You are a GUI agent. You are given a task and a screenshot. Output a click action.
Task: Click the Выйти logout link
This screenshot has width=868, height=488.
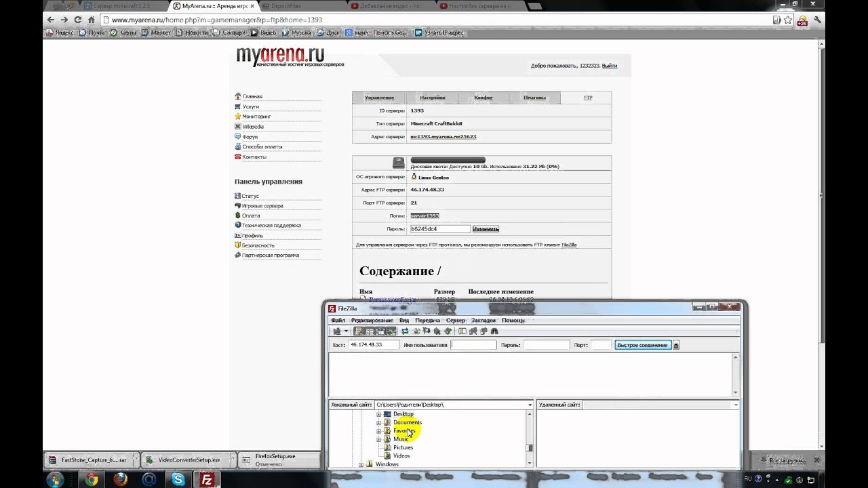609,66
